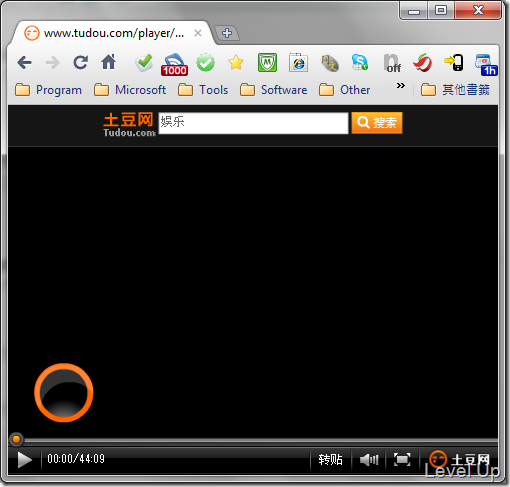Image resolution: width=510 pixels, height=487 pixels.
Task: Click the 土豆网 Tudou.com logo
Action: point(129,124)
